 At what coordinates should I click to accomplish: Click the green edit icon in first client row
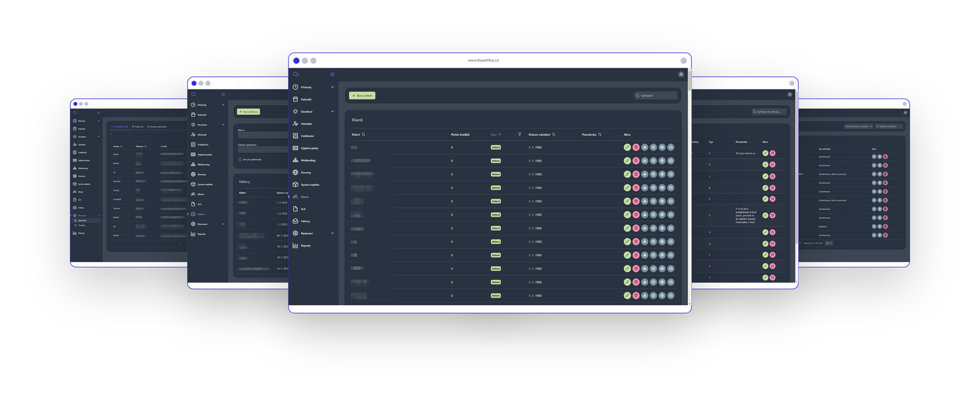(x=627, y=148)
